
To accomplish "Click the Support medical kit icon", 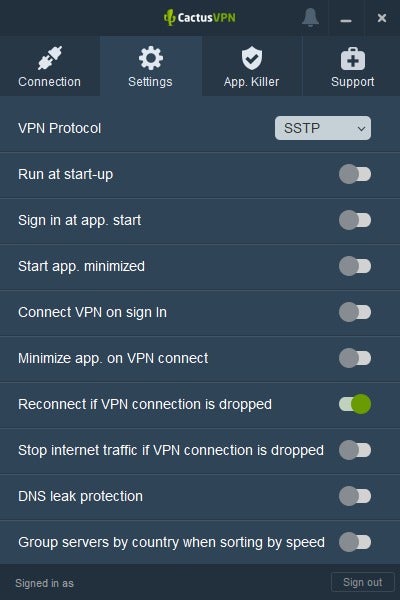I will tap(353, 59).
